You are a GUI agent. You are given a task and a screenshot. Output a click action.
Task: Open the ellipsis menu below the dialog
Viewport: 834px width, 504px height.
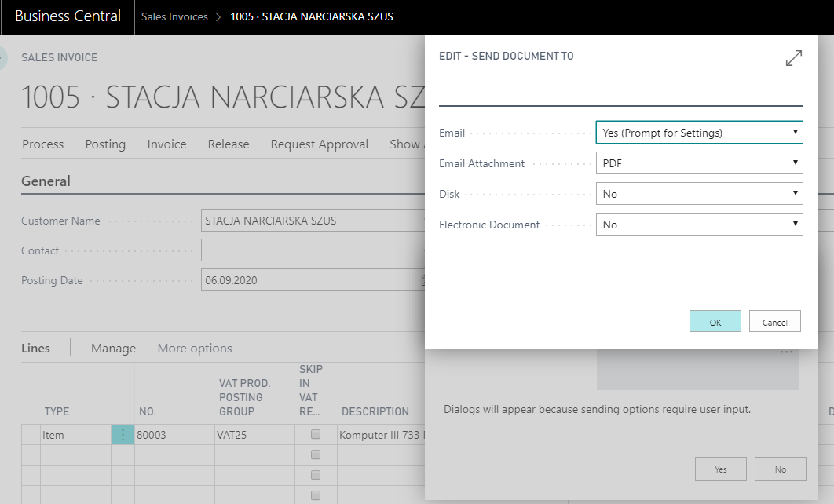click(x=787, y=352)
